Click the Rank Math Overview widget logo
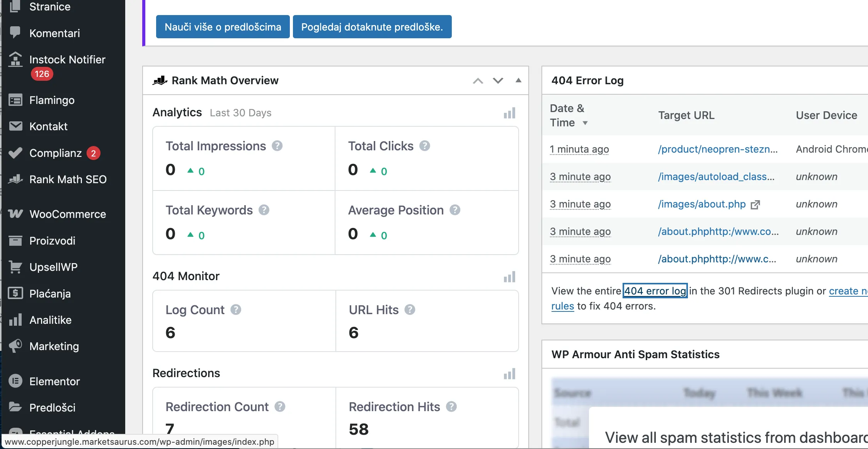Viewport: 868px width, 449px height. (x=160, y=80)
